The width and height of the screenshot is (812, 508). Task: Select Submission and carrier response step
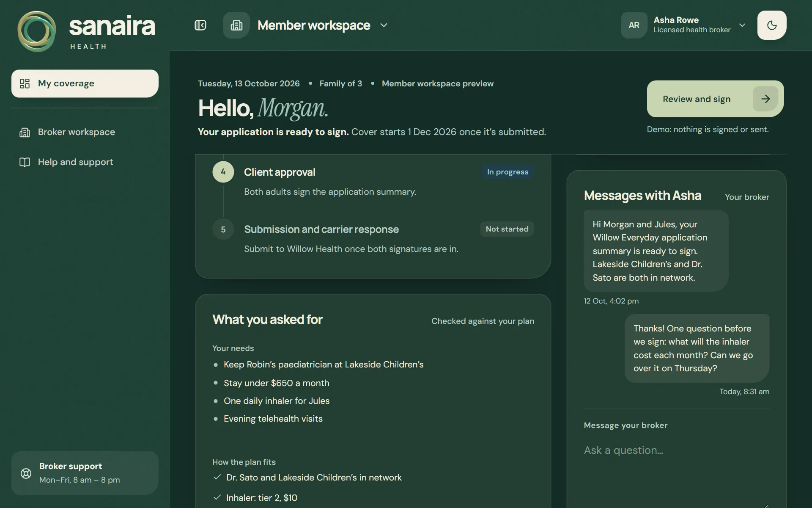(x=321, y=229)
